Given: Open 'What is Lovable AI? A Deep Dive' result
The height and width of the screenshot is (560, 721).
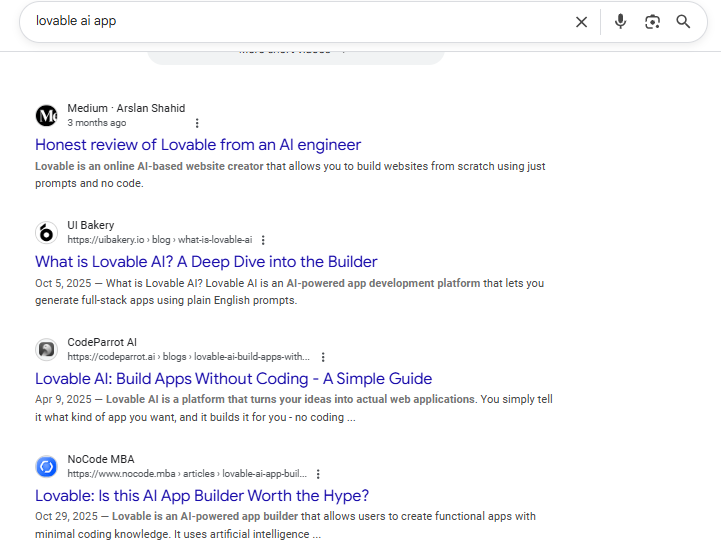Looking at the screenshot, I should 206,262.
